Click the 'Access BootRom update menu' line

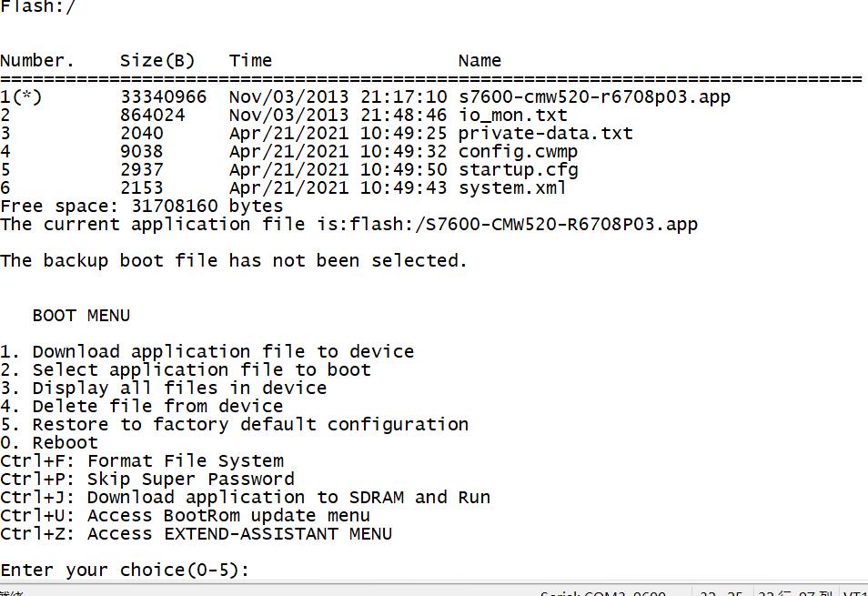click(228, 516)
